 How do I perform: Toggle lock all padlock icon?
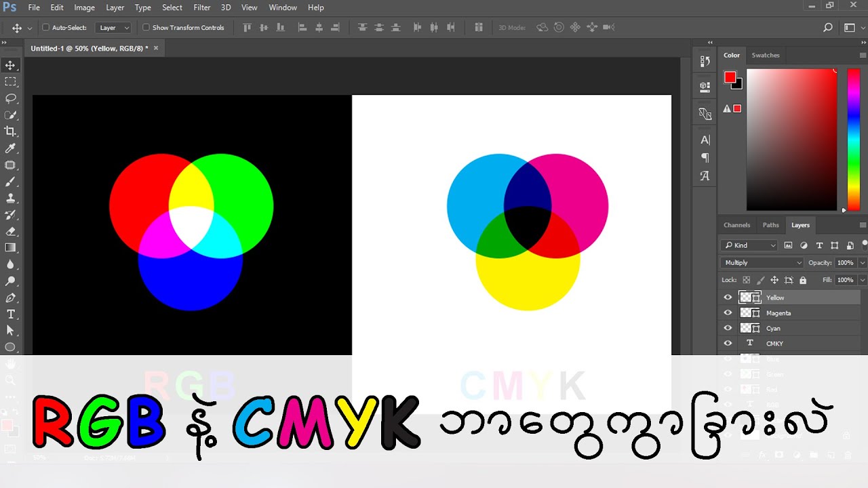coord(803,280)
